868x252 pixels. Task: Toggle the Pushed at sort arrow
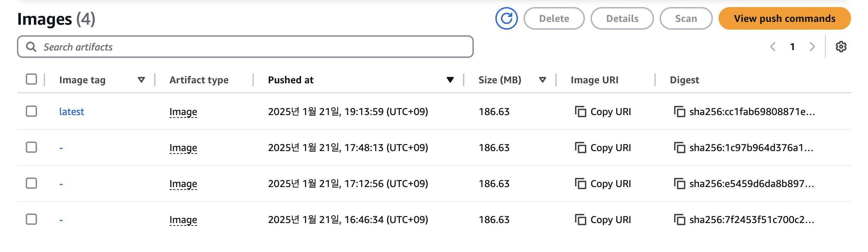(450, 80)
